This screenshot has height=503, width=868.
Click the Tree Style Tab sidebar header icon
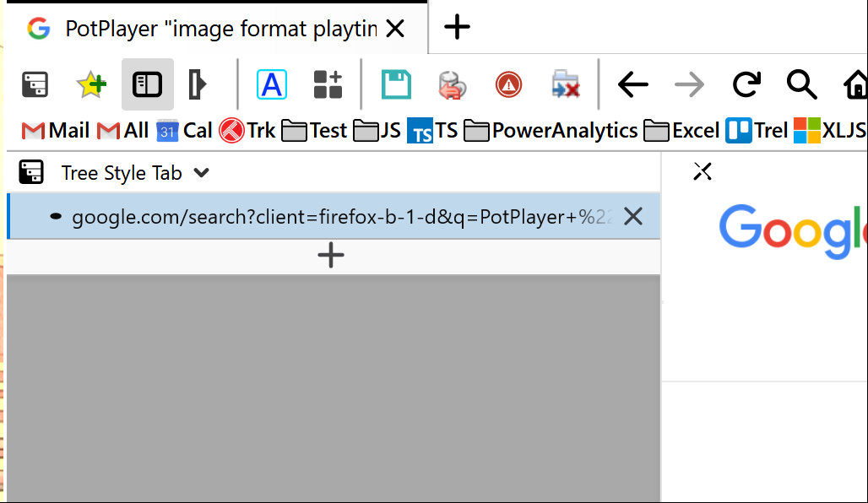pyautogui.click(x=31, y=172)
